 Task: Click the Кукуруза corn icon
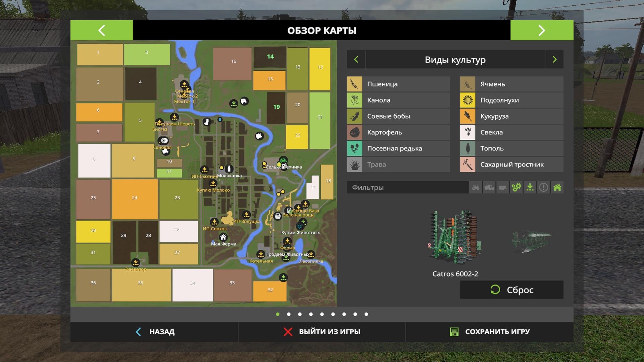click(x=468, y=116)
